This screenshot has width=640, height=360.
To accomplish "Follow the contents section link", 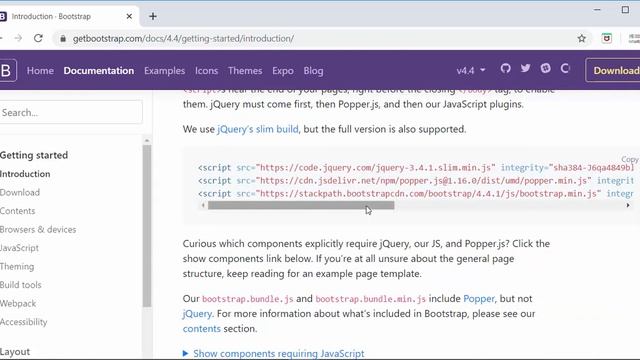I will 202,329.
